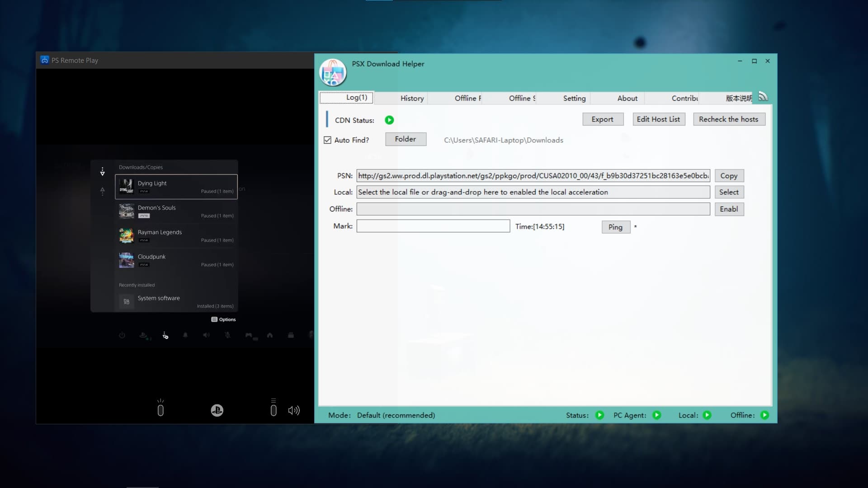Open notifications bell in PS5 control center
This screenshot has height=488, width=868.
[x=185, y=335]
